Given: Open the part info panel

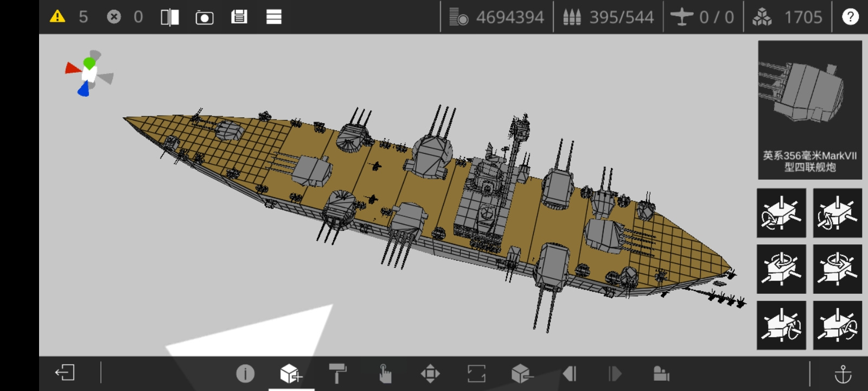Looking at the screenshot, I should coord(245,374).
